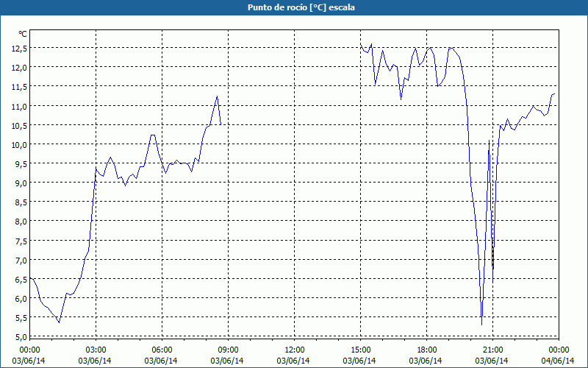Click the 21:00 time axis label
588x368 pixels.
[x=492, y=350]
